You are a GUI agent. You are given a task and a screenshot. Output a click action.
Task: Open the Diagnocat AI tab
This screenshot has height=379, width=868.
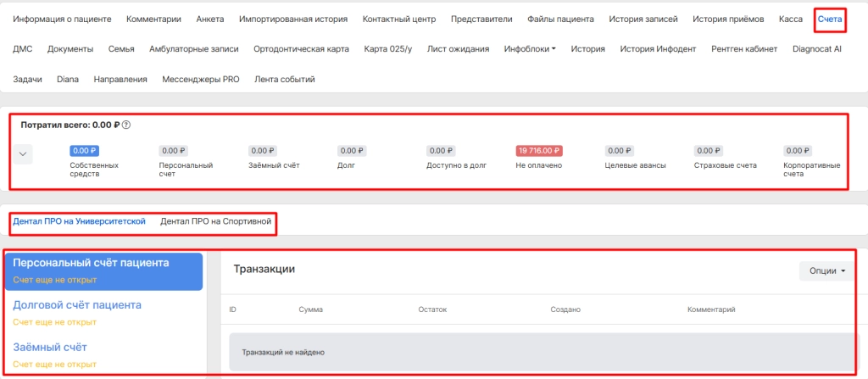pyautogui.click(x=817, y=49)
